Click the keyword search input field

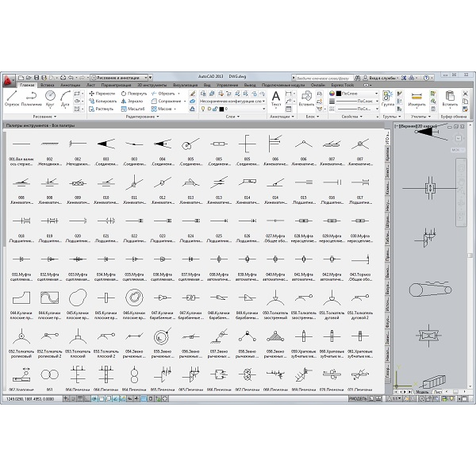(324, 78)
